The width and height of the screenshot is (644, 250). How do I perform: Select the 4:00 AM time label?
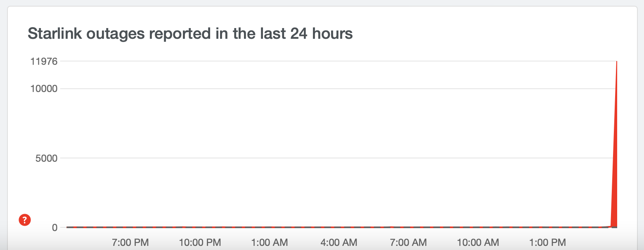click(339, 242)
